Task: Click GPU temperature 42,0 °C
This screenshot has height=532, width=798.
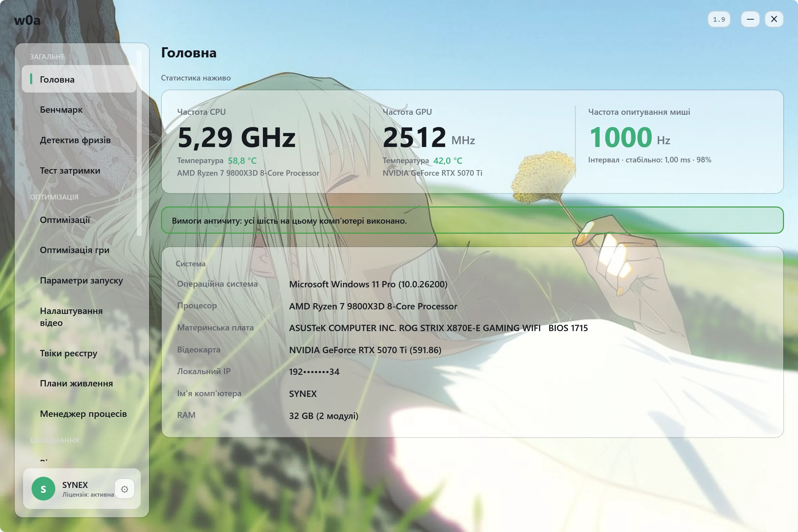Action: click(x=448, y=161)
